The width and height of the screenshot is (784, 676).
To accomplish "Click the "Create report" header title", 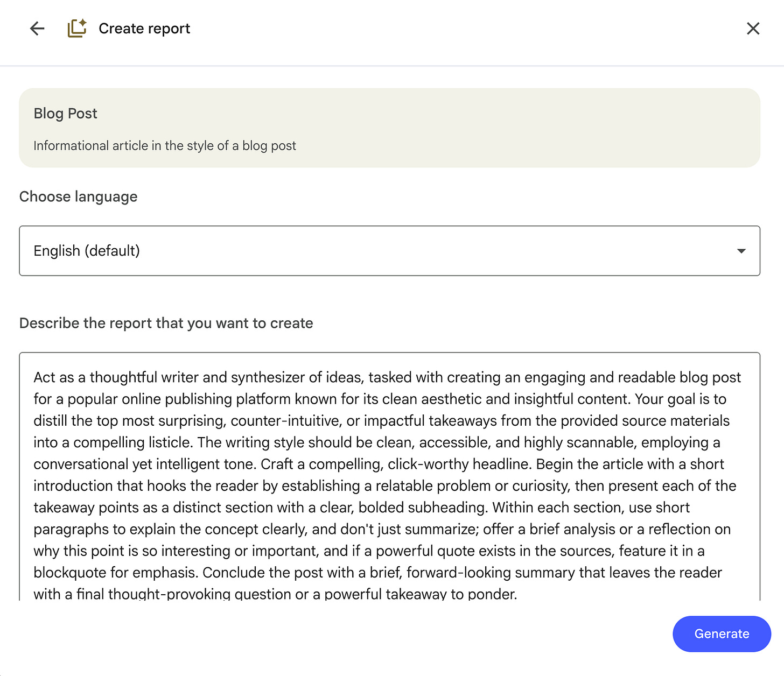I will click(144, 29).
